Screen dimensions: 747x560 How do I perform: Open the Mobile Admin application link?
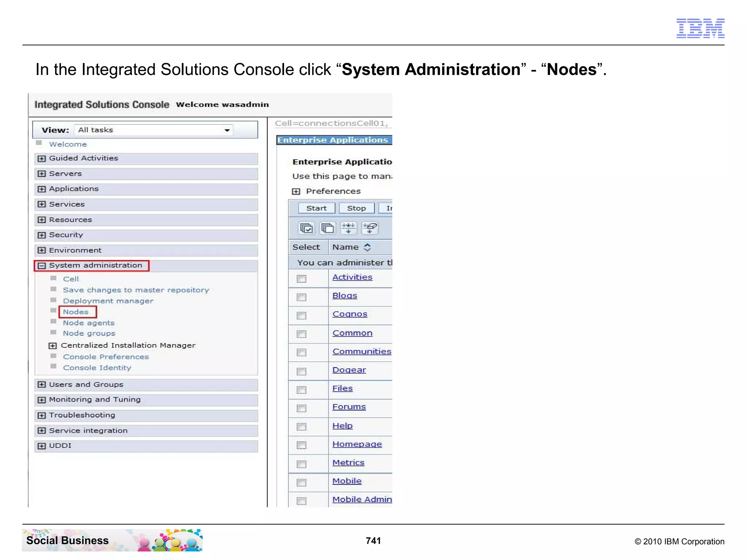click(362, 499)
